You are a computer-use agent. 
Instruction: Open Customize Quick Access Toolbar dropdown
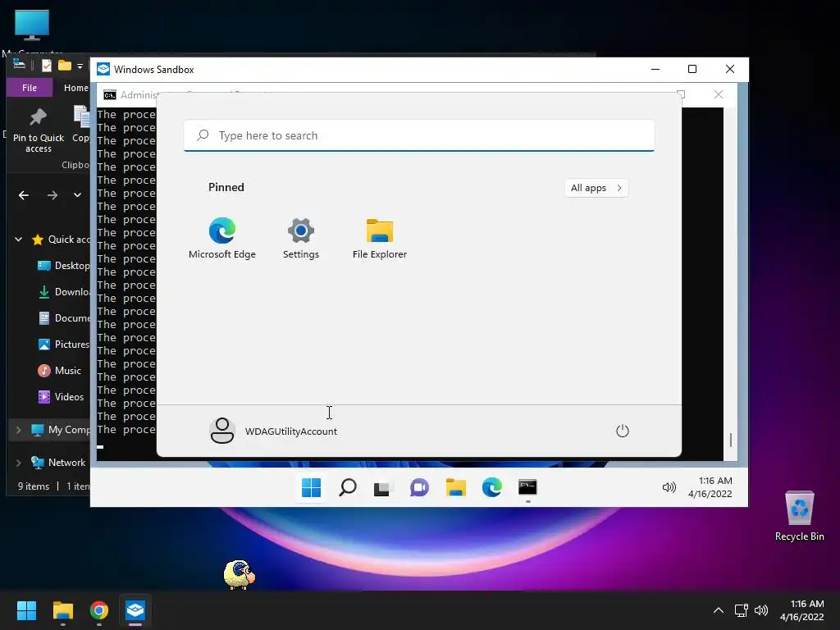point(80,66)
